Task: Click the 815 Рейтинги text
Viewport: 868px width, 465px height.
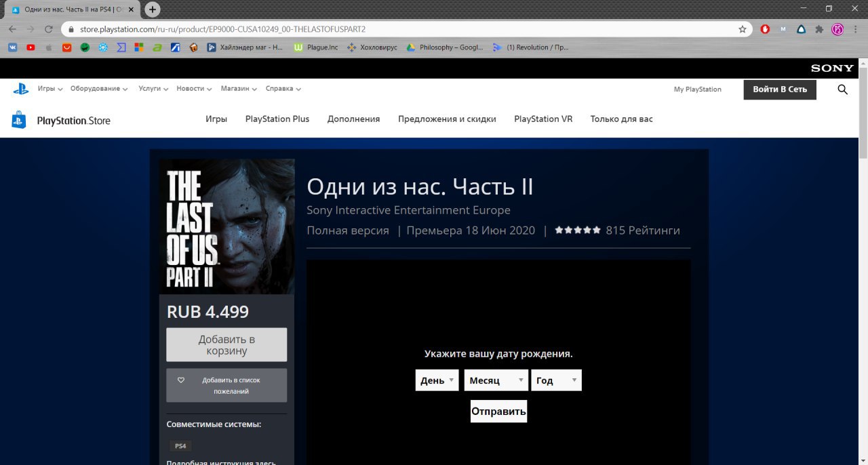Action: pos(643,230)
